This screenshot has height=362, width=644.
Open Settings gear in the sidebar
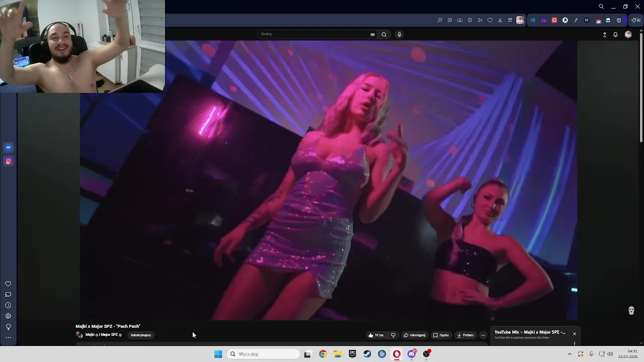tap(8, 316)
